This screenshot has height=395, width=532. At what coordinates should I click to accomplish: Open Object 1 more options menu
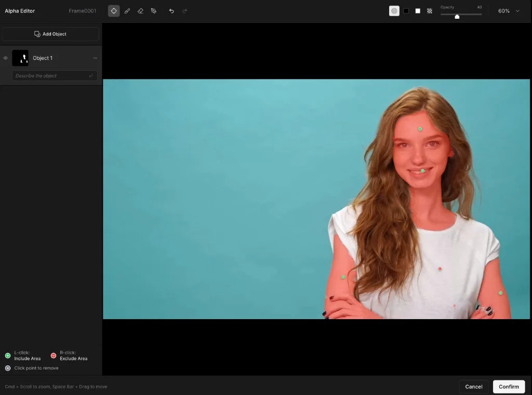pyautogui.click(x=95, y=58)
